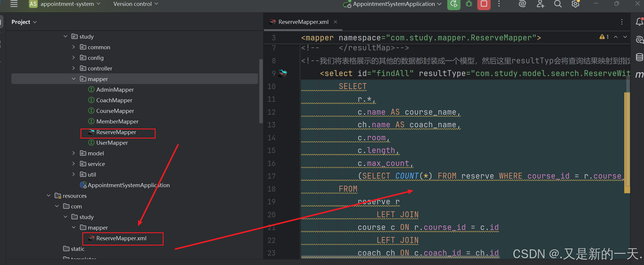Click the green Rerun application button
Screen dimensions: 644x265
click(454, 4)
